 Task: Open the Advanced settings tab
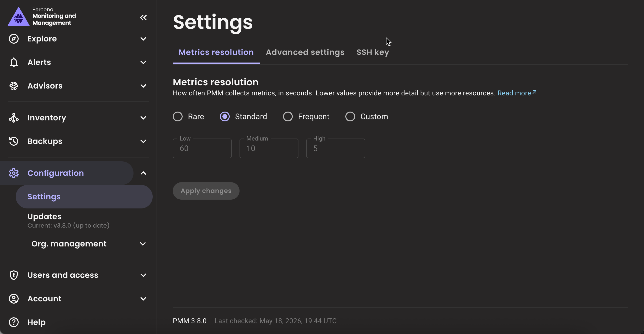pyautogui.click(x=305, y=52)
